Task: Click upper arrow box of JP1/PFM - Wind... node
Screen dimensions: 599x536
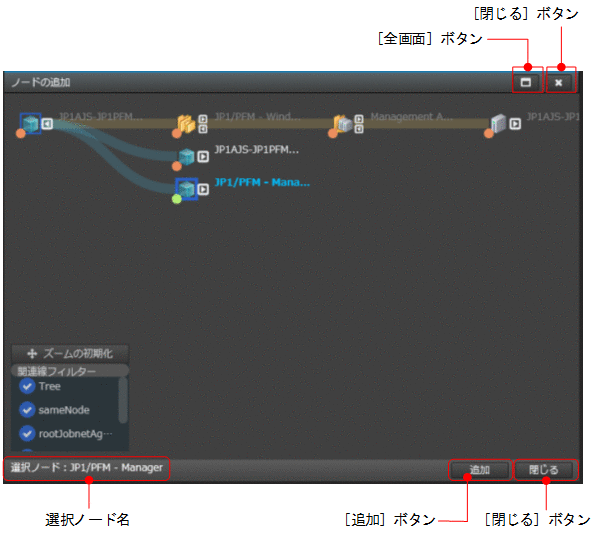Action: [x=203, y=119]
